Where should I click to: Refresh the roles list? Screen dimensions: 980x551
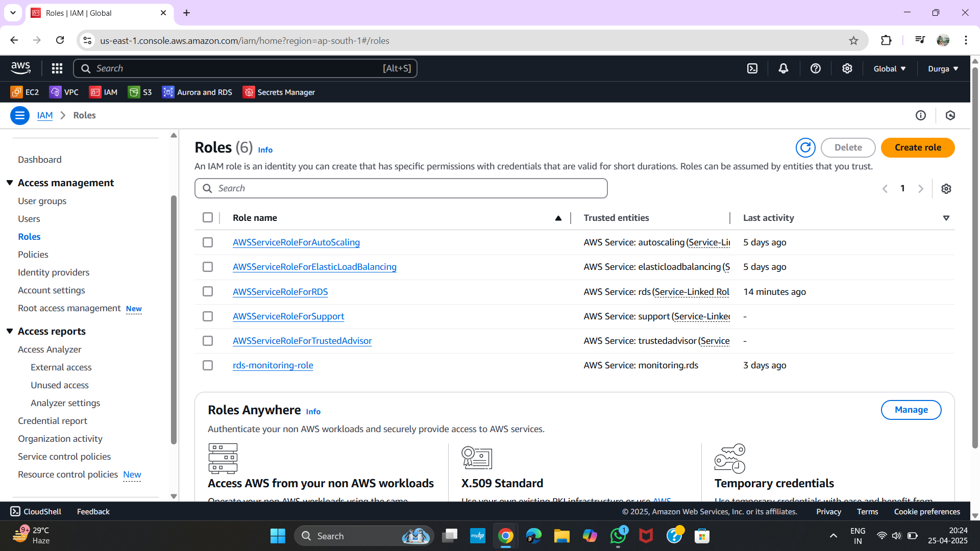[805, 147]
